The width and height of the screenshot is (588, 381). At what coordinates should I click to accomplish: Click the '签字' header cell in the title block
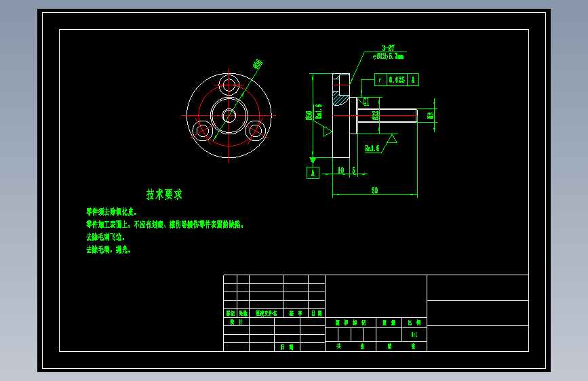click(296, 313)
